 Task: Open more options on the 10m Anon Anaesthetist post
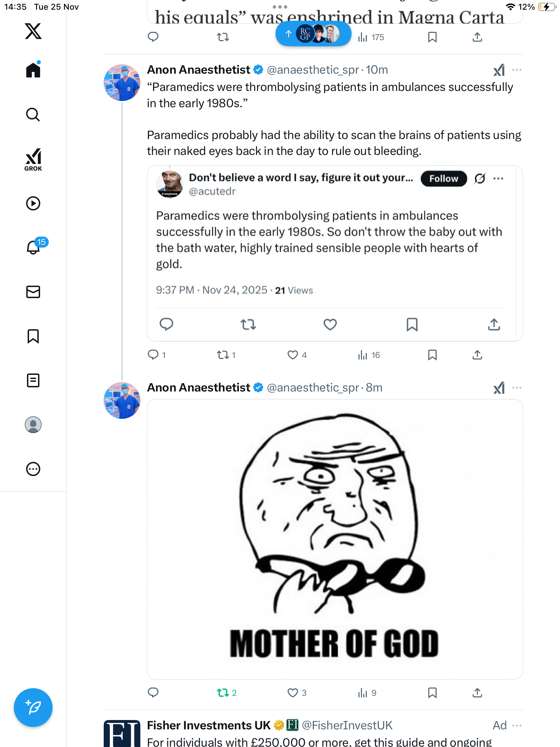coord(516,70)
